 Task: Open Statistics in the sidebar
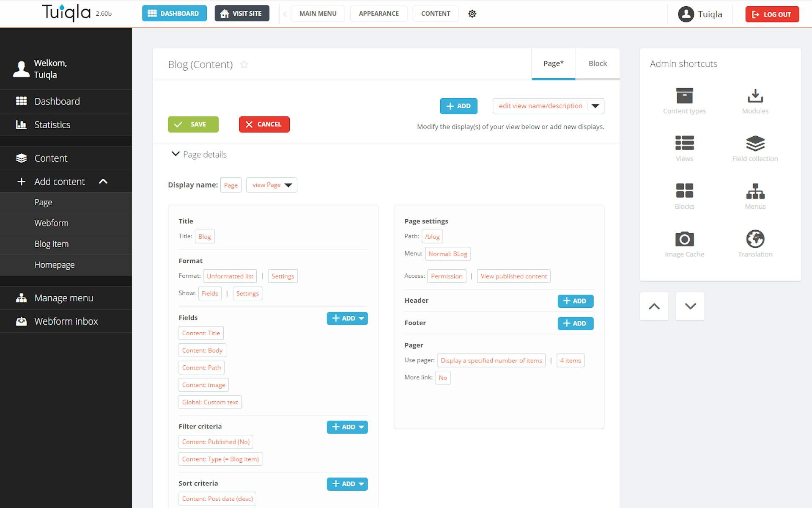66,124
